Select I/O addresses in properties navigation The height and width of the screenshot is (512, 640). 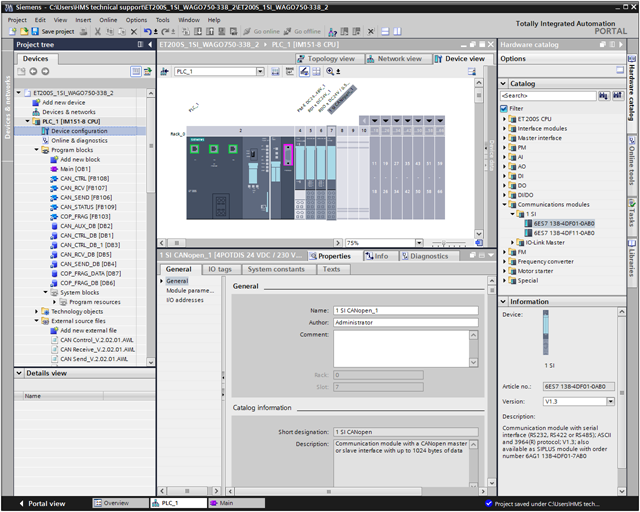[184, 300]
